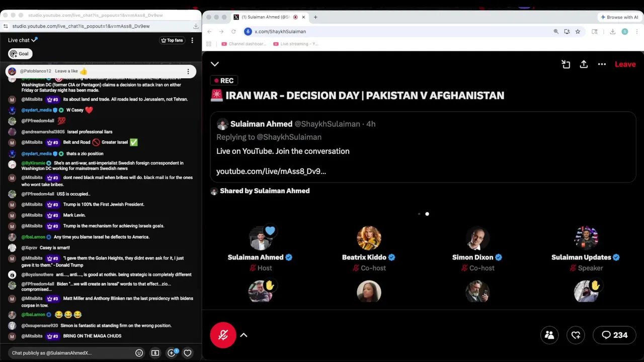The height and width of the screenshot is (362, 644).
Task: Select speaker Sulaiman Updates avatar
Action: click(586, 238)
